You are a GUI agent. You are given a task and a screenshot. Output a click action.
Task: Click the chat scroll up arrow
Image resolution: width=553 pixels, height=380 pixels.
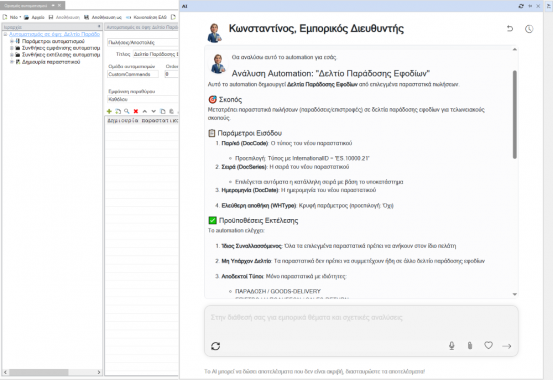515,49
